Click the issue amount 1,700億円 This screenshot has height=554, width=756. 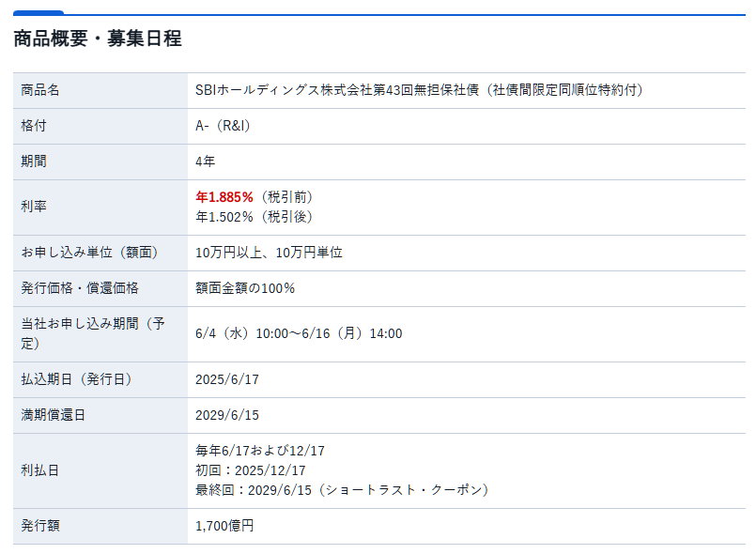click(224, 526)
